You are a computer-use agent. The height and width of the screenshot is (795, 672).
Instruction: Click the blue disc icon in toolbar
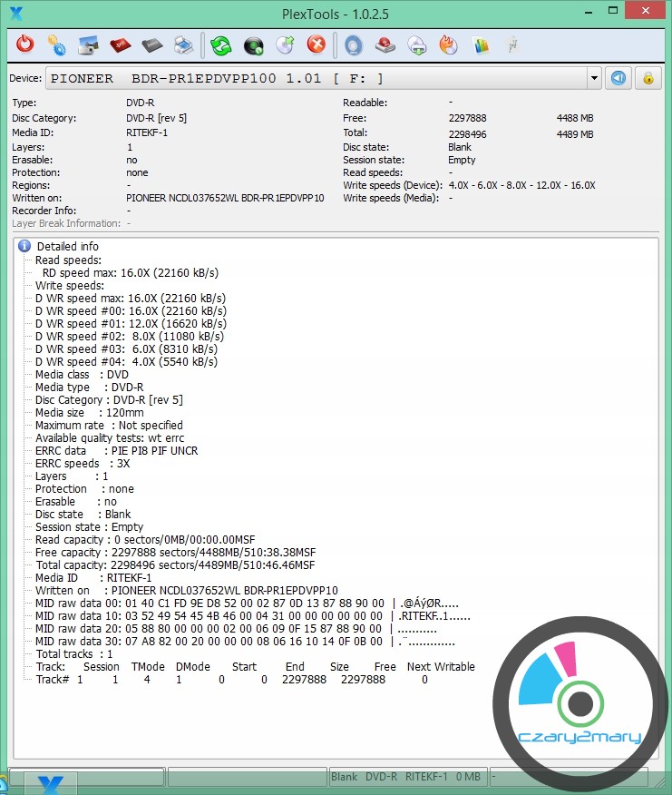point(353,44)
